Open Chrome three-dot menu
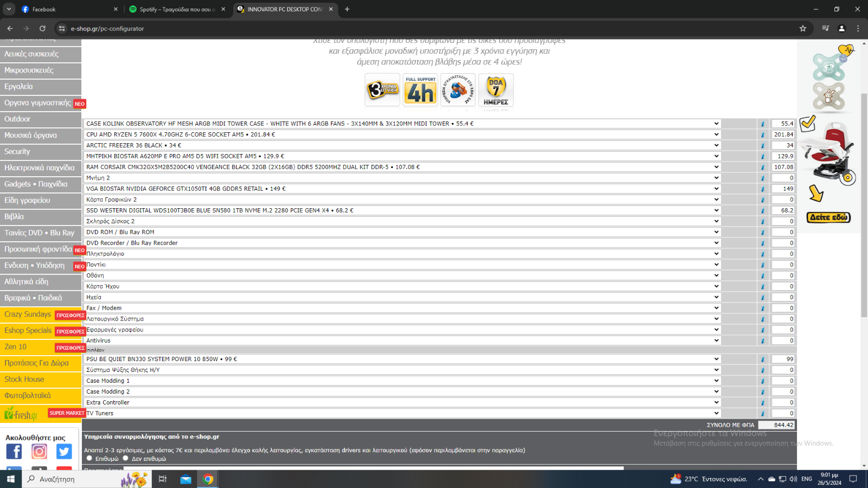The image size is (868, 488). click(x=858, y=28)
